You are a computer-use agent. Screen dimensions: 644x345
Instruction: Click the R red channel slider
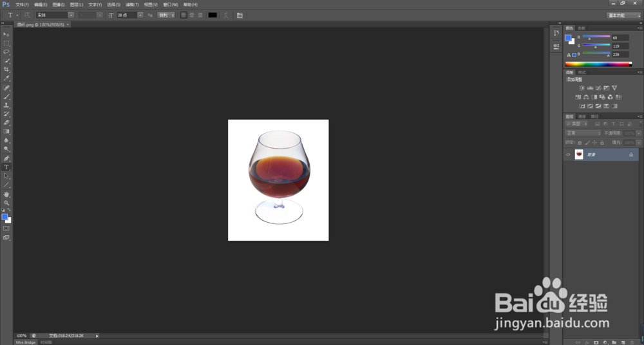(x=596, y=37)
